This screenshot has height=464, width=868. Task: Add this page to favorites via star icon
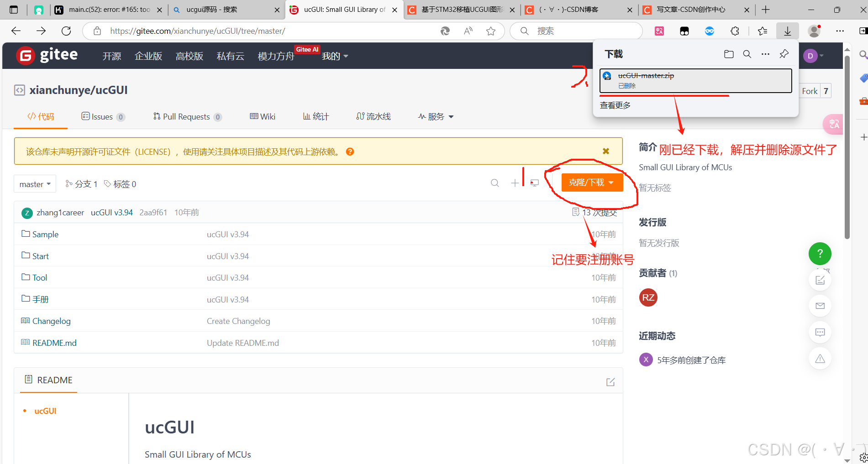491,31
